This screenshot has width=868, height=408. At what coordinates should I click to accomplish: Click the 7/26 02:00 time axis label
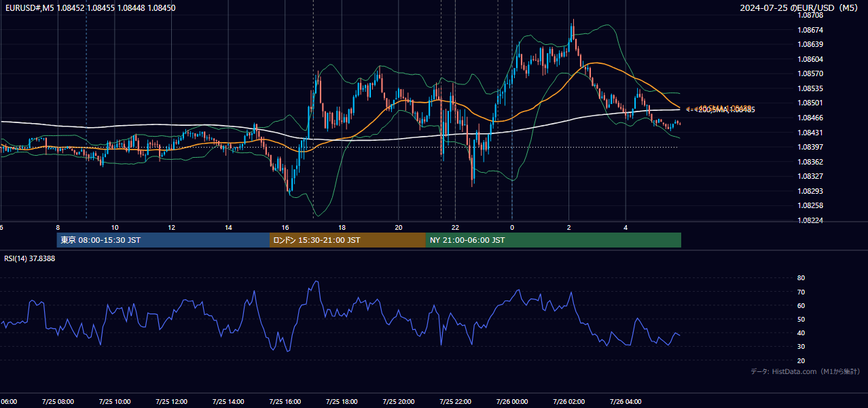coord(568,401)
